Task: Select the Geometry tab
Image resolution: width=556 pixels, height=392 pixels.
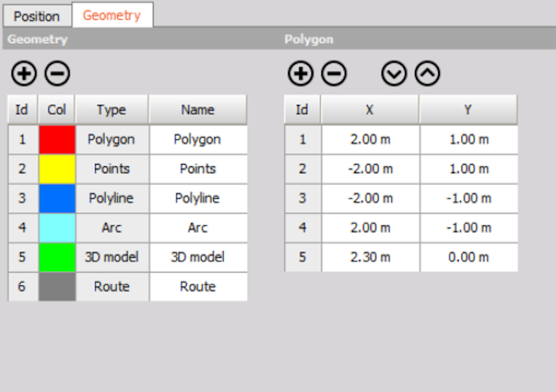Action: tap(112, 15)
